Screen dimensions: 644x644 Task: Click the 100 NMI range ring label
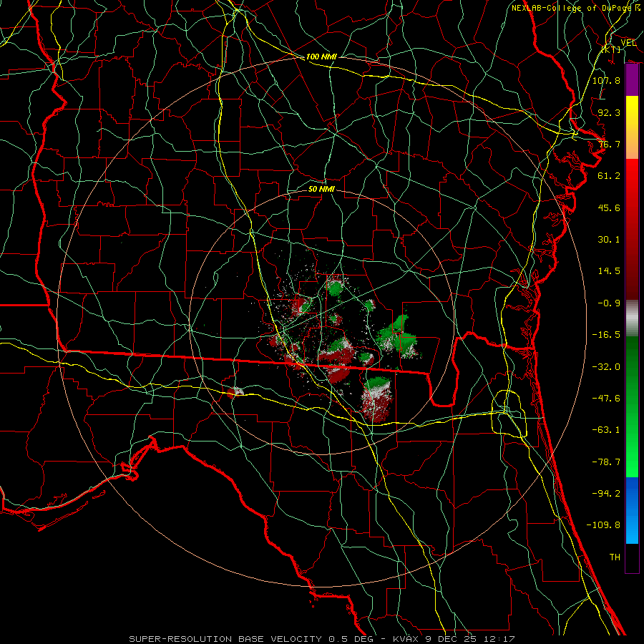coord(321,57)
